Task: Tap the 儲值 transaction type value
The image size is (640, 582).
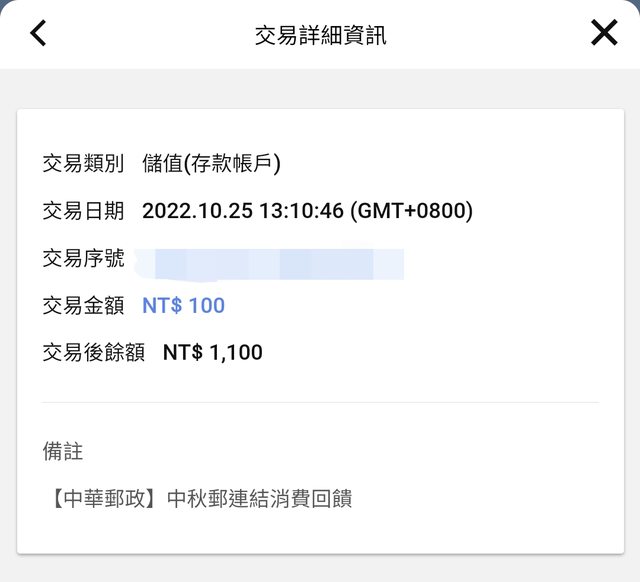Action: point(163,164)
